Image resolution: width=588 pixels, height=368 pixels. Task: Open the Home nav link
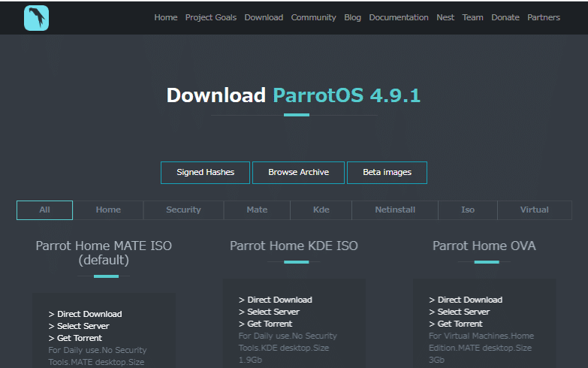pos(166,17)
